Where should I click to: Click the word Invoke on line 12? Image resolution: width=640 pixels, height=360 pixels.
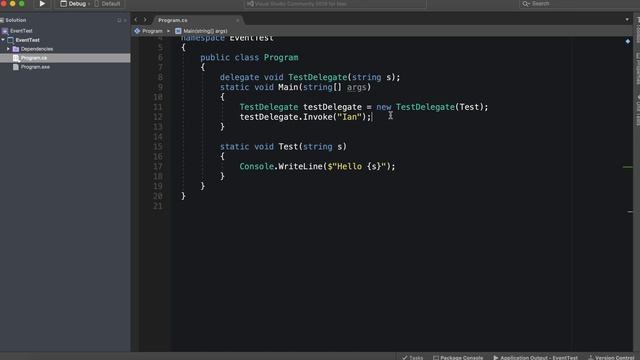[318, 117]
